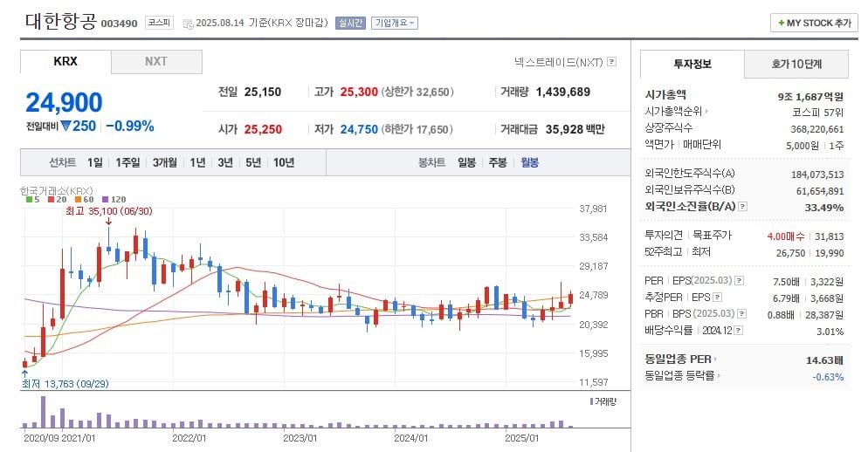This screenshot has height=452, width=868.
Task: Click the 실시간 button
Action: (x=350, y=23)
